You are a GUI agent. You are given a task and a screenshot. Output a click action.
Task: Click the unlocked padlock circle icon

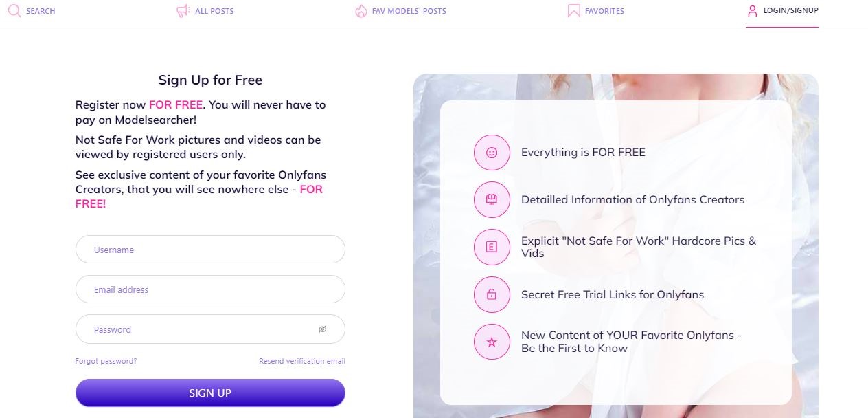[x=492, y=294]
